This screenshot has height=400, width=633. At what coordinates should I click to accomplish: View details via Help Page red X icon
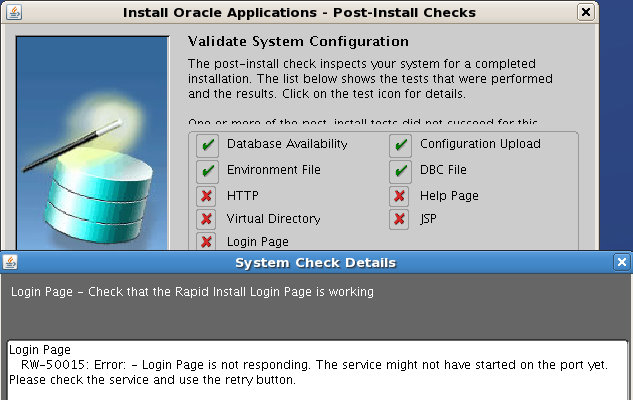click(400, 196)
